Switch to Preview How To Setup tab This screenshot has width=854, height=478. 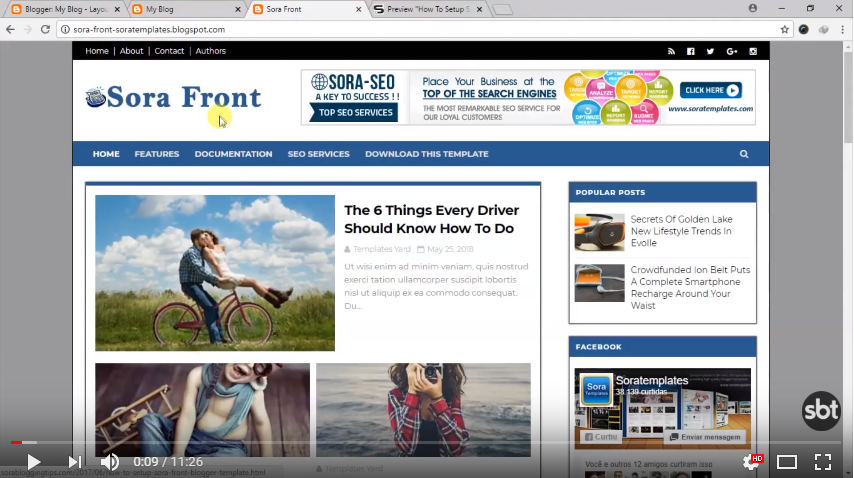[x=429, y=9]
